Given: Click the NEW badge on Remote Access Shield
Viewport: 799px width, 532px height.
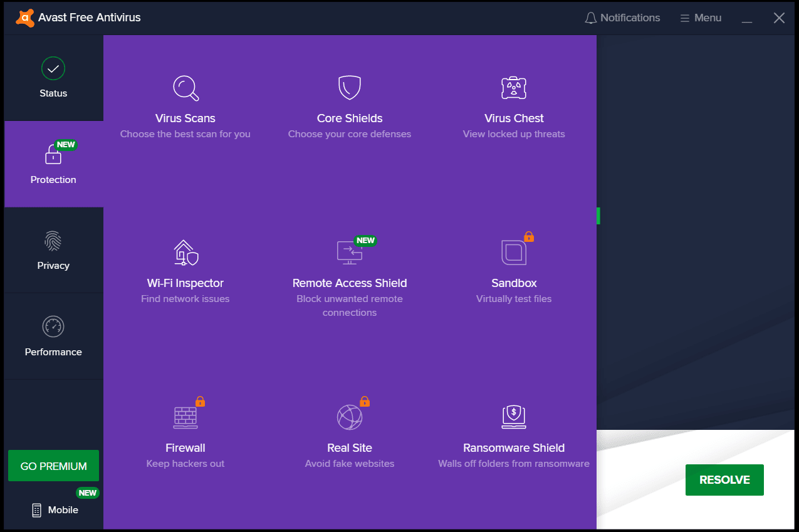Looking at the screenshot, I should (365, 240).
